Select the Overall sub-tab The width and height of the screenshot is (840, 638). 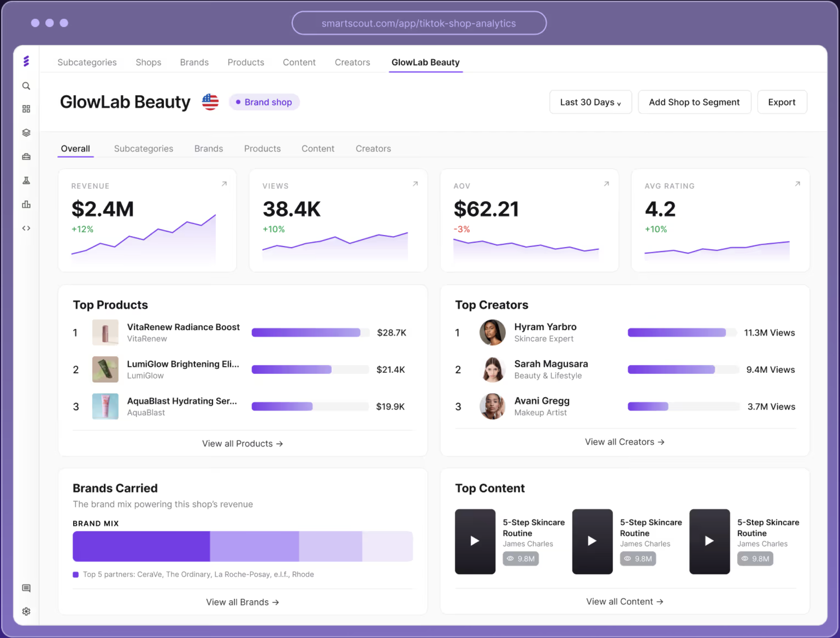point(75,149)
